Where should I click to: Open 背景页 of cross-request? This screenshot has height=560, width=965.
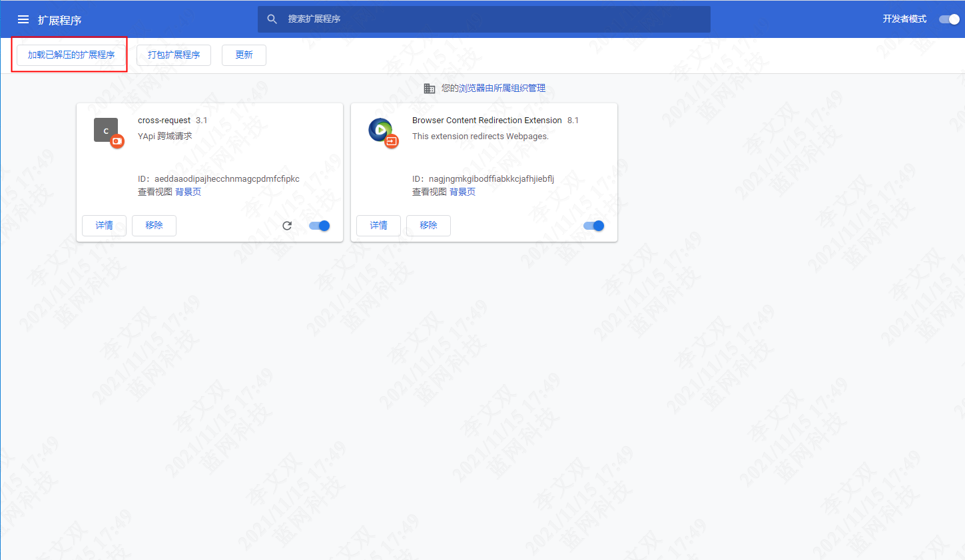(188, 191)
